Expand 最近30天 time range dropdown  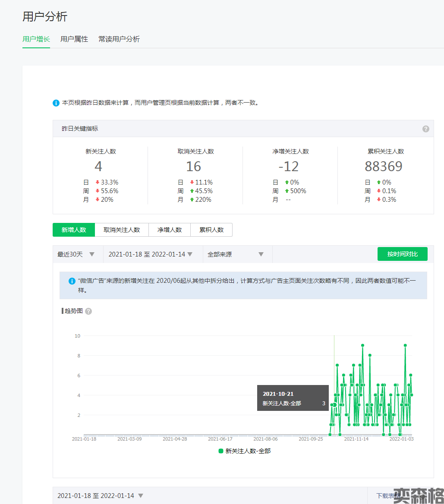[x=76, y=254]
